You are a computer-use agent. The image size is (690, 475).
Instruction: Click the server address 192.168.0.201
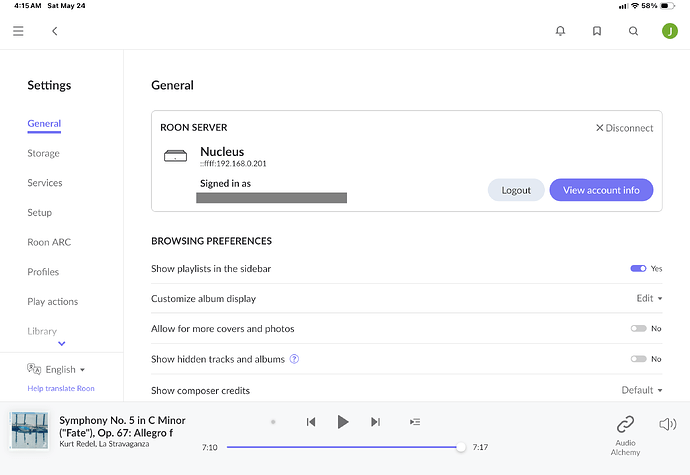(233, 164)
